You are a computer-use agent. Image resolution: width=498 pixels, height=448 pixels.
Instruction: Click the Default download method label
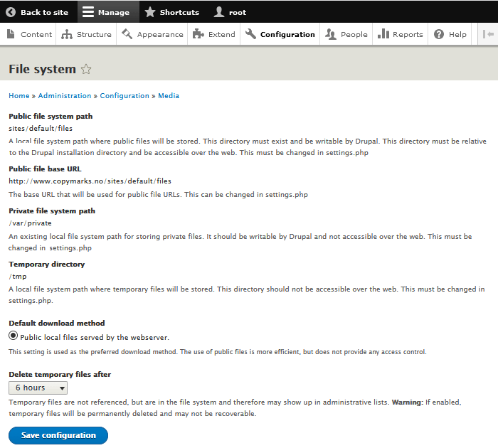(x=56, y=323)
